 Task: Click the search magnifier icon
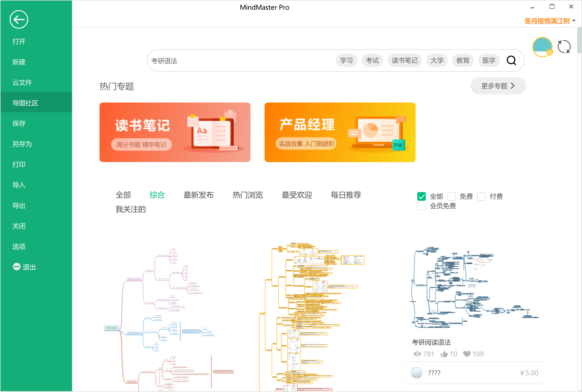point(511,60)
